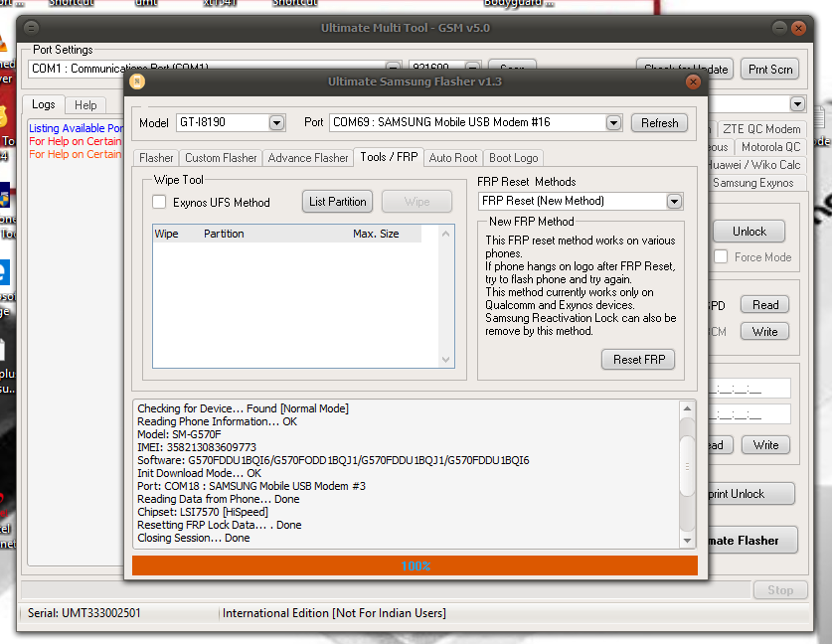Image resolution: width=832 pixels, height=644 pixels.
Task: Click the Ultimate Flasher button
Action: [x=752, y=541]
